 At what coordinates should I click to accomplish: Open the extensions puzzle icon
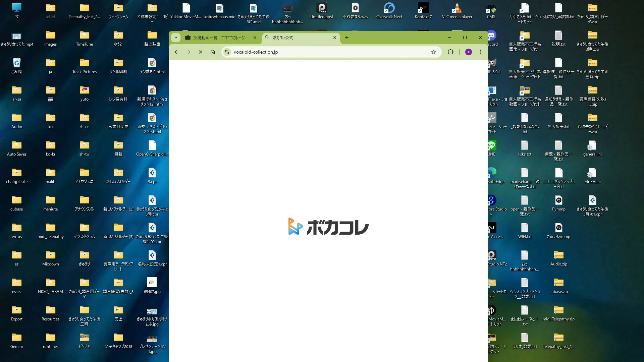tap(450, 52)
